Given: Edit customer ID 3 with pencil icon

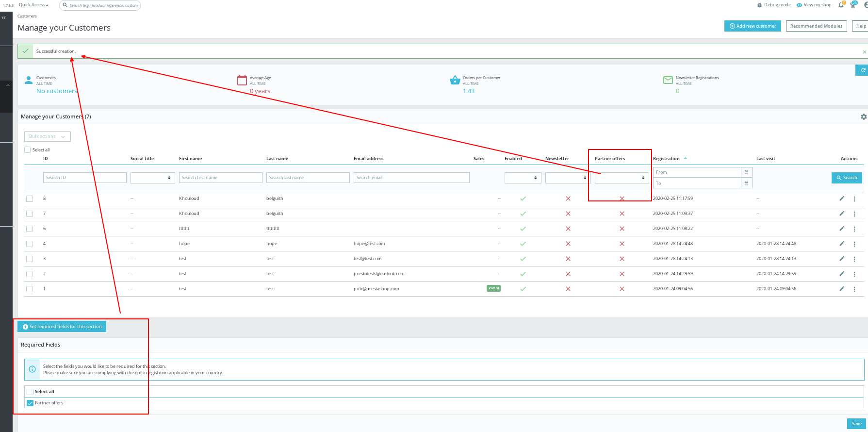Looking at the screenshot, I should [x=842, y=259].
